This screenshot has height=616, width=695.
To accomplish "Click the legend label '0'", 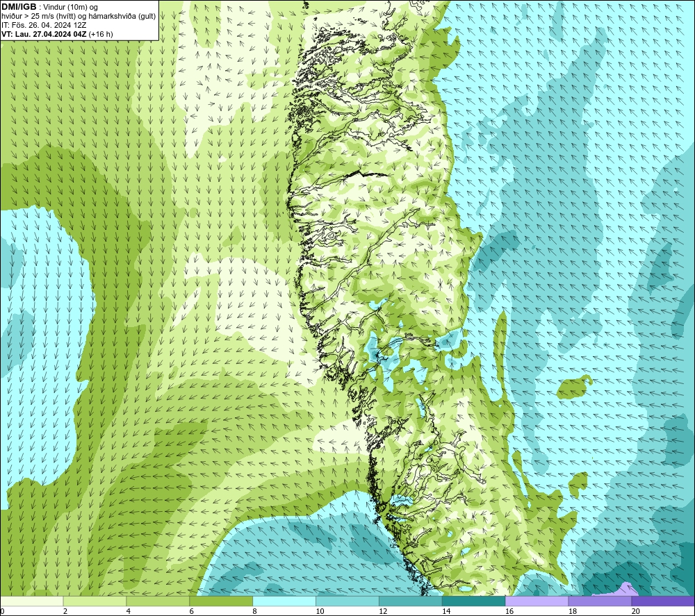I will pyautogui.click(x=2, y=611).
